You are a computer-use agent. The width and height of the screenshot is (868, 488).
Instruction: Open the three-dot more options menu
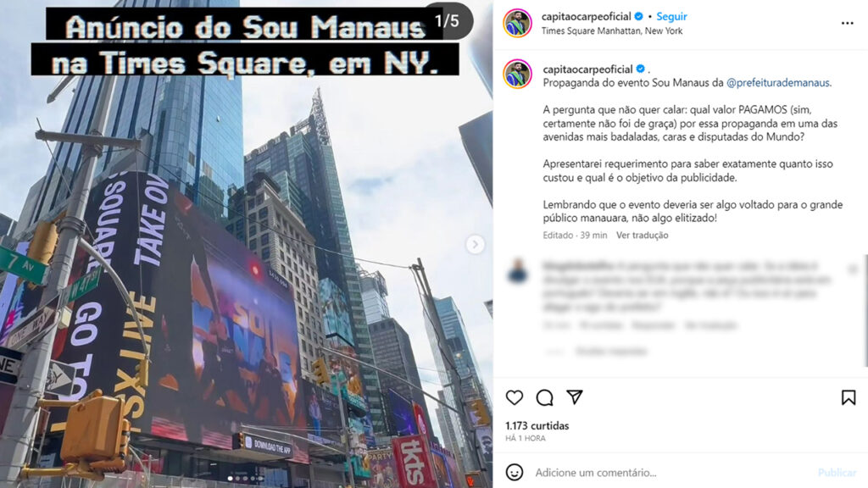click(x=847, y=23)
